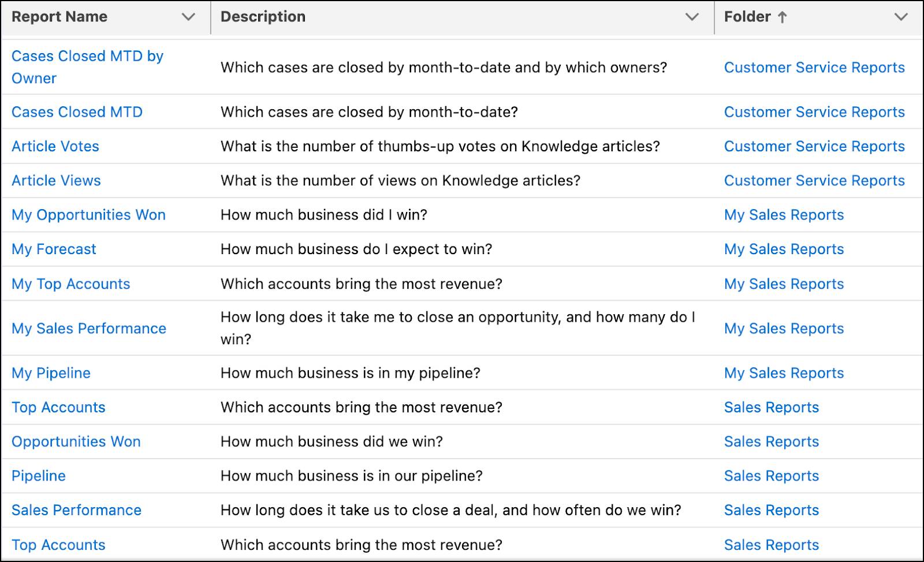The height and width of the screenshot is (562, 924).
Task: Open the My Top Accounts report
Action: click(71, 284)
